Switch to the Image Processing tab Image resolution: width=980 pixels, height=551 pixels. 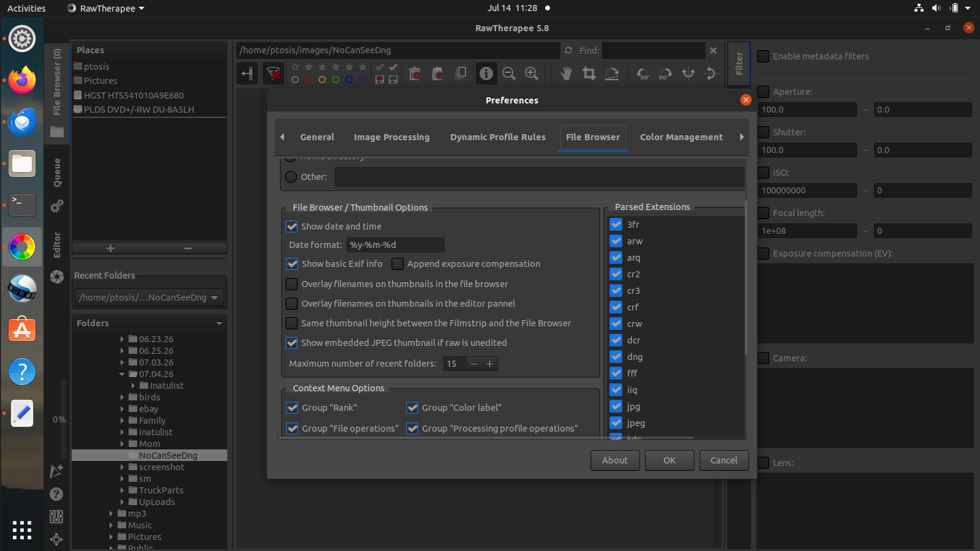point(392,137)
